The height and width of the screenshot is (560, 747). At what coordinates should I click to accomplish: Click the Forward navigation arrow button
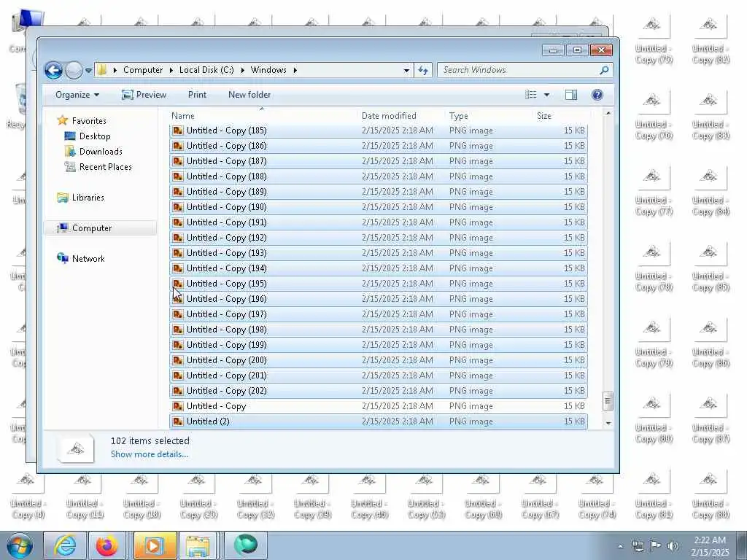74,71
